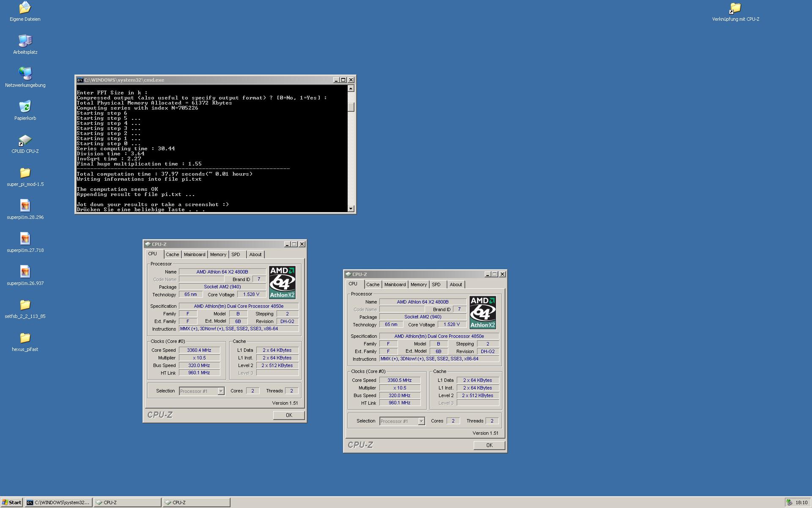
Task: Minimize the cmd.exe window
Action: [x=336, y=80]
